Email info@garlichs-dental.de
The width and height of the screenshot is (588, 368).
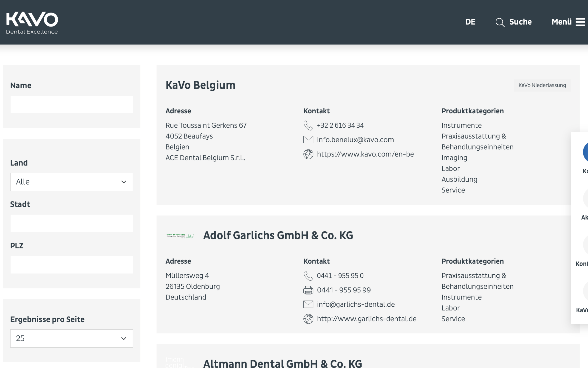(x=356, y=304)
